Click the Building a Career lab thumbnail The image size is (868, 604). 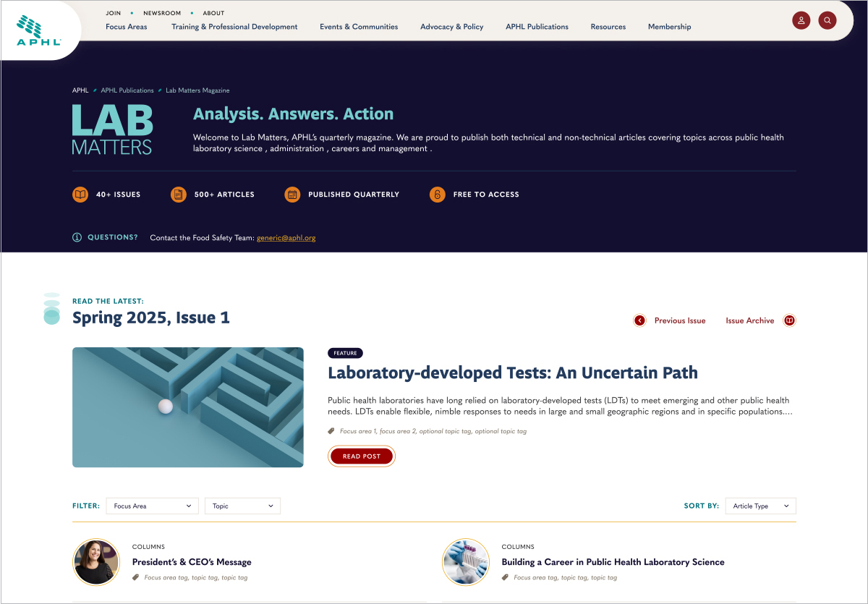tap(465, 562)
